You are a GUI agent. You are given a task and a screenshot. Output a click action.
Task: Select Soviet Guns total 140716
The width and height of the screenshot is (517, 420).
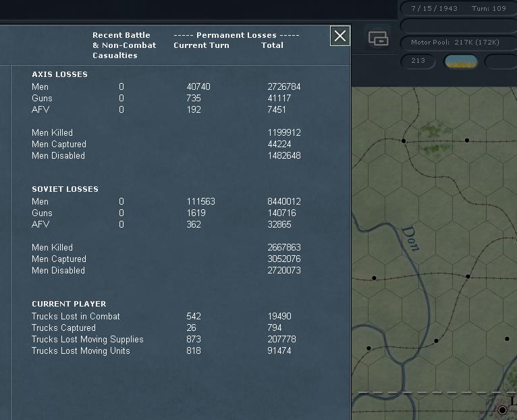pyautogui.click(x=281, y=213)
